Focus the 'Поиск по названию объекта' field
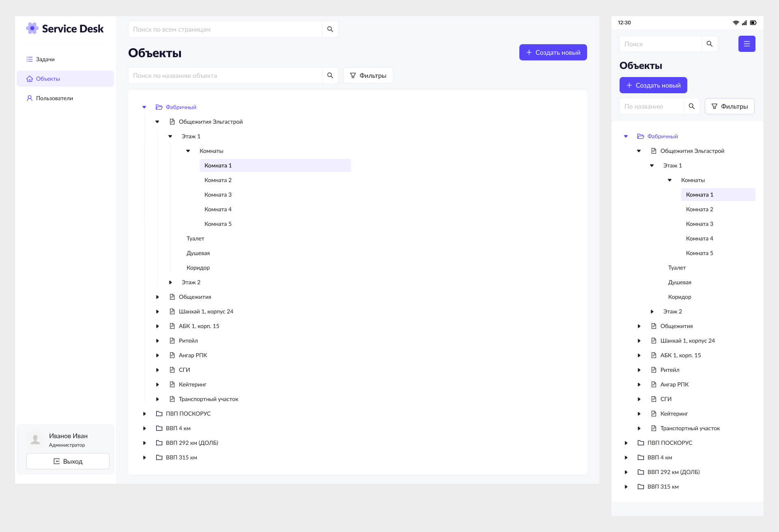The height and width of the screenshot is (532, 779). click(225, 75)
